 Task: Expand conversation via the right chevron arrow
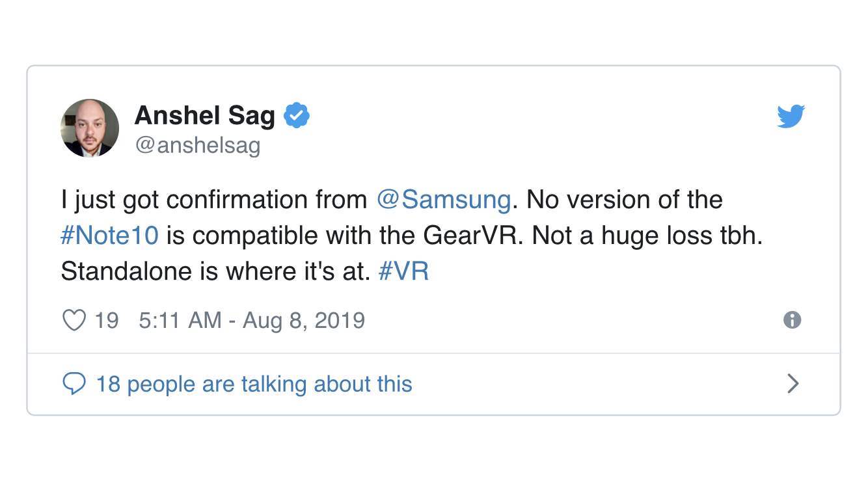793,384
